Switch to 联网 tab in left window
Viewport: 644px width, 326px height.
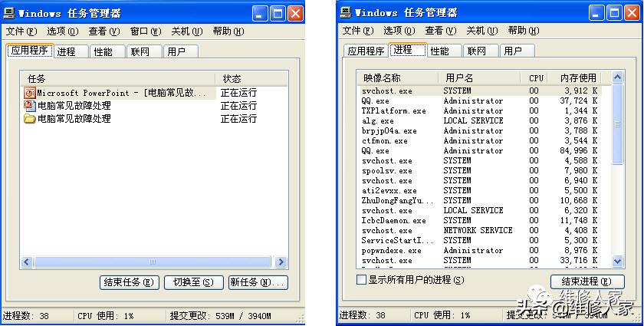pos(144,52)
